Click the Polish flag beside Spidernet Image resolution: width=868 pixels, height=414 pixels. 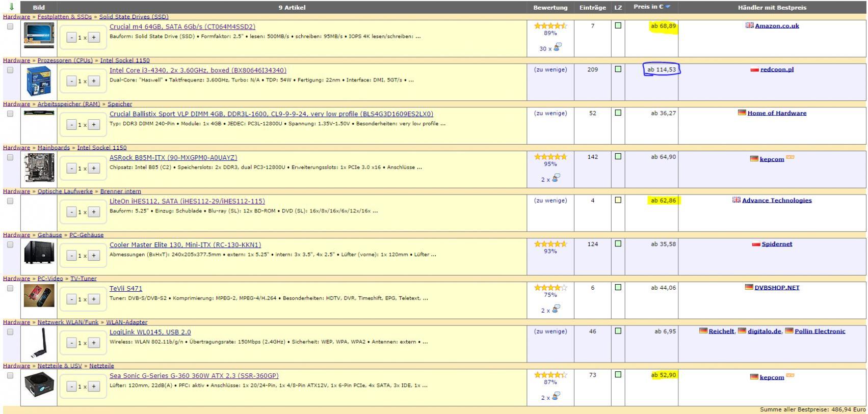[756, 244]
